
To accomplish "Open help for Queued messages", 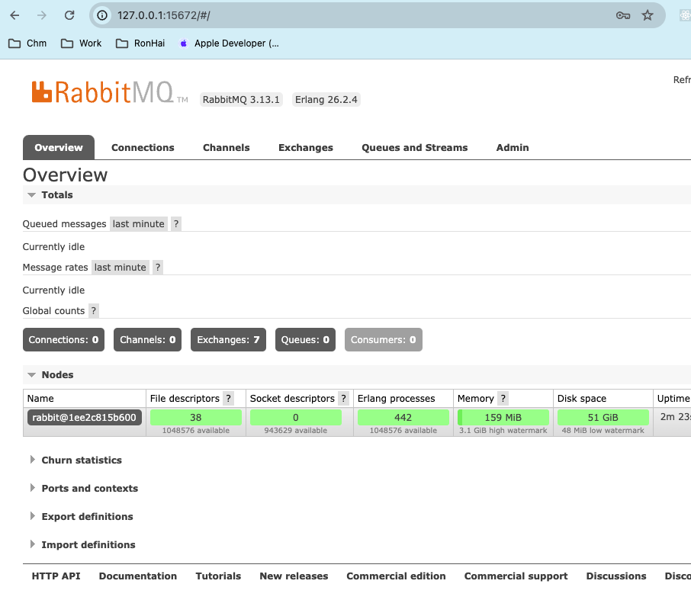I will coord(176,224).
